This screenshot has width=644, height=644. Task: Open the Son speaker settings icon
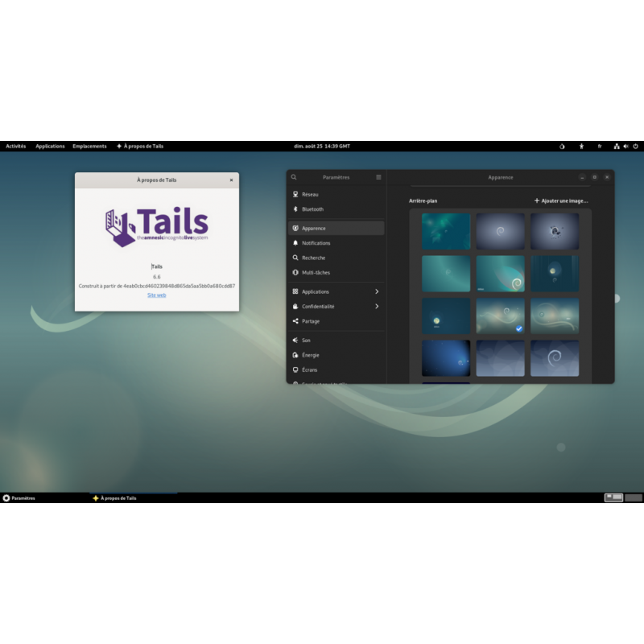[295, 341]
